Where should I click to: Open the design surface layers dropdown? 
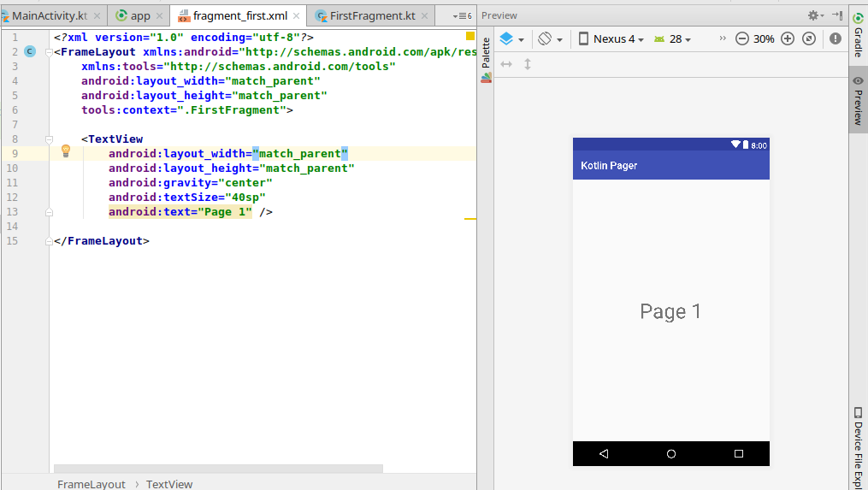tap(512, 39)
